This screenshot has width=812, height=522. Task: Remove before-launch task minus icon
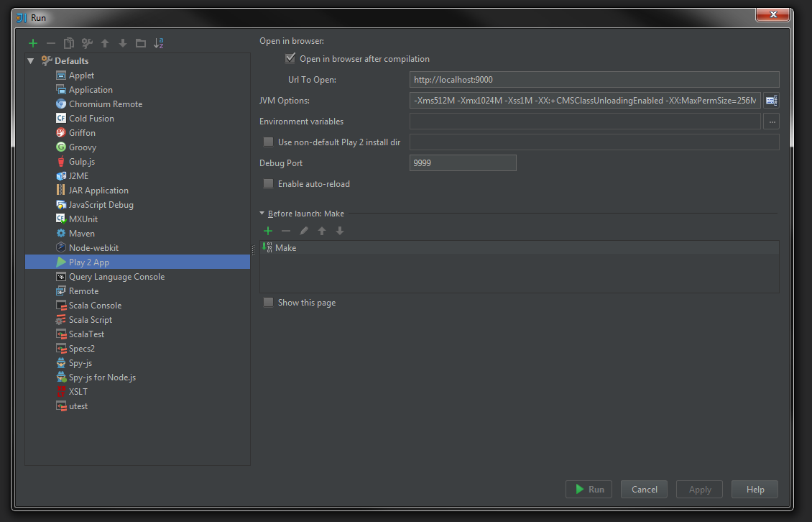point(286,231)
